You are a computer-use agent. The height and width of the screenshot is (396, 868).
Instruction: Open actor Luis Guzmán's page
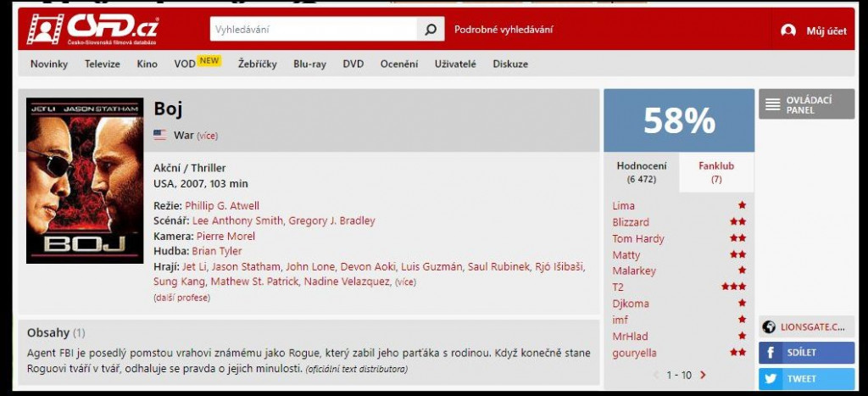click(x=431, y=266)
